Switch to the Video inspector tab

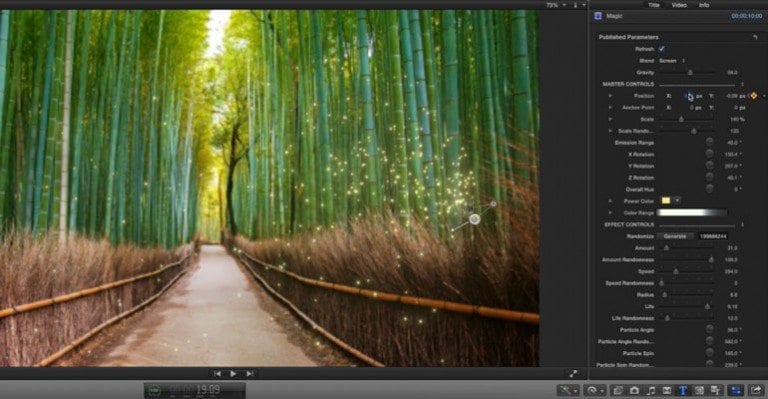[679, 5]
